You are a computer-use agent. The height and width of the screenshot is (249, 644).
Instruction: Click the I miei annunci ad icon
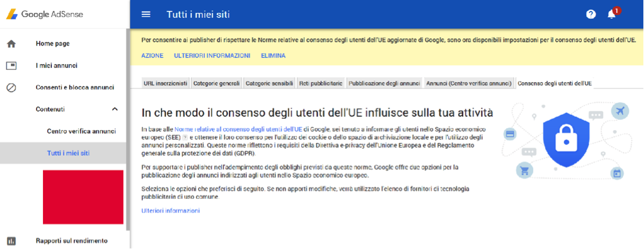tap(12, 65)
